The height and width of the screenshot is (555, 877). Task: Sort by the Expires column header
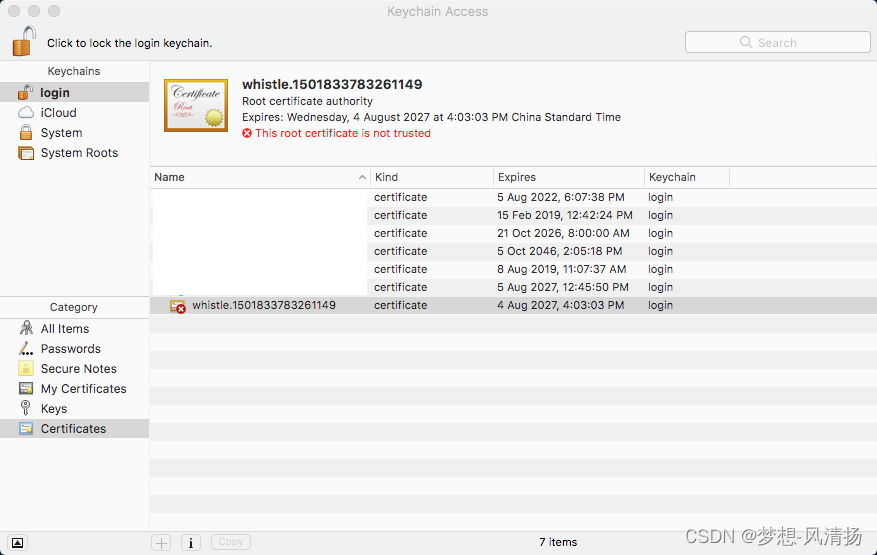tap(569, 177)
